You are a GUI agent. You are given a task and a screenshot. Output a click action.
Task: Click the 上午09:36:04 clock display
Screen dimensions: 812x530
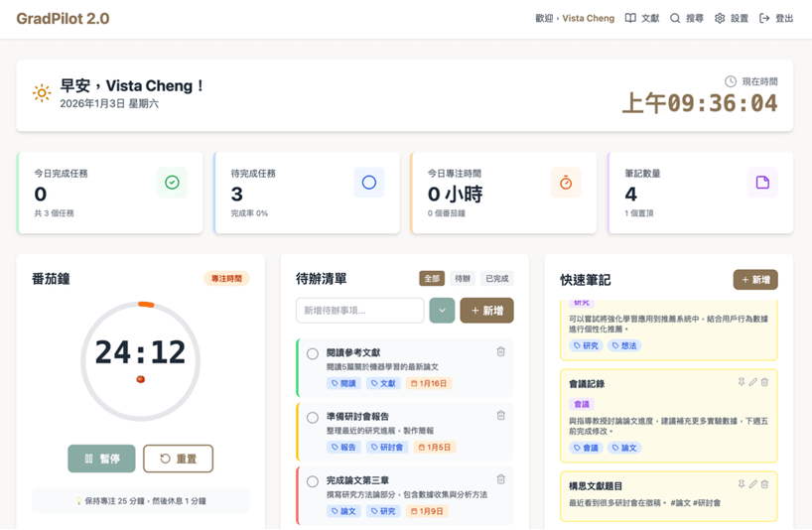point(700,103)
